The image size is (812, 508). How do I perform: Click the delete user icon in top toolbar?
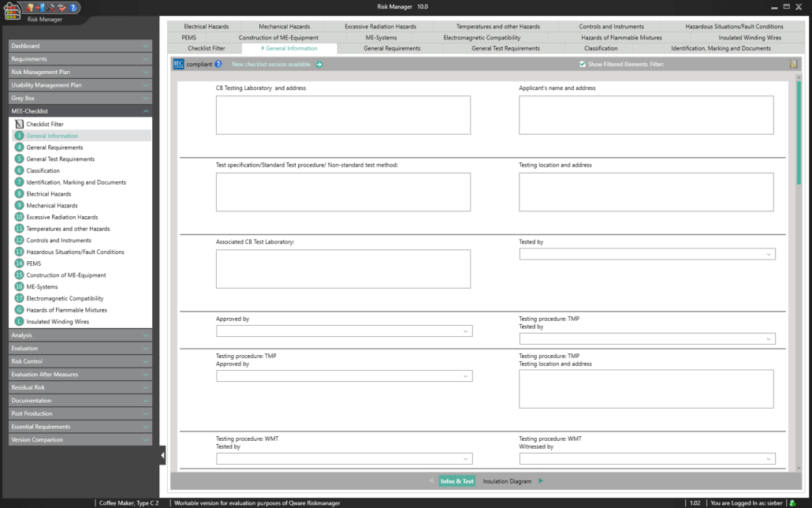(x=29, y=8)
